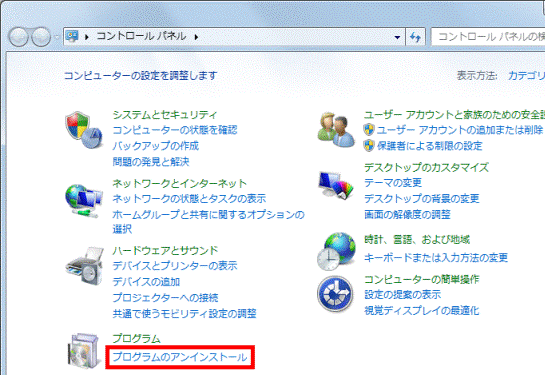Click shield icon beside 保護者による制限の設定

[369, 146]
